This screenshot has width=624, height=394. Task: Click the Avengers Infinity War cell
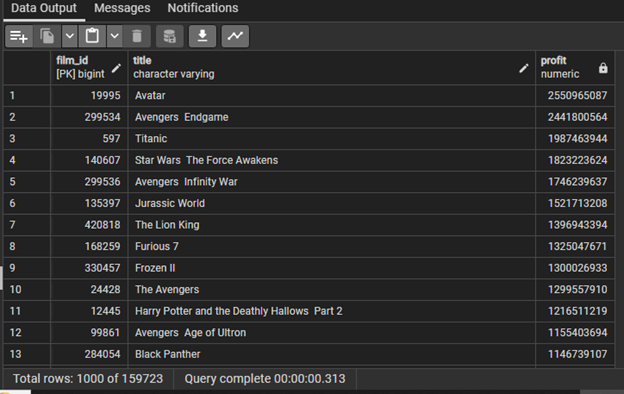pyautogui.click(x=332, y=182)
